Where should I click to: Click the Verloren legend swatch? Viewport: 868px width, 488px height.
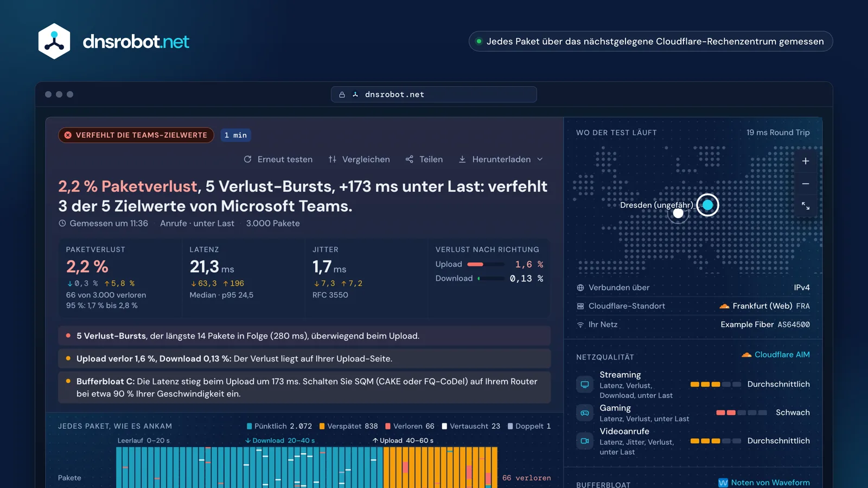[388, 426]
